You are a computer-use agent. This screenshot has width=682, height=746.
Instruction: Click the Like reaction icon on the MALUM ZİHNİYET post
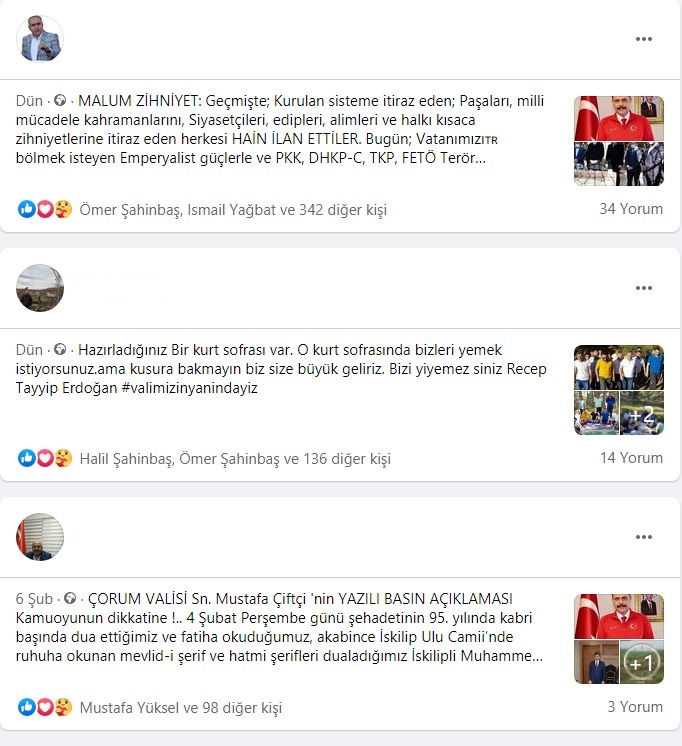[27, 209]
